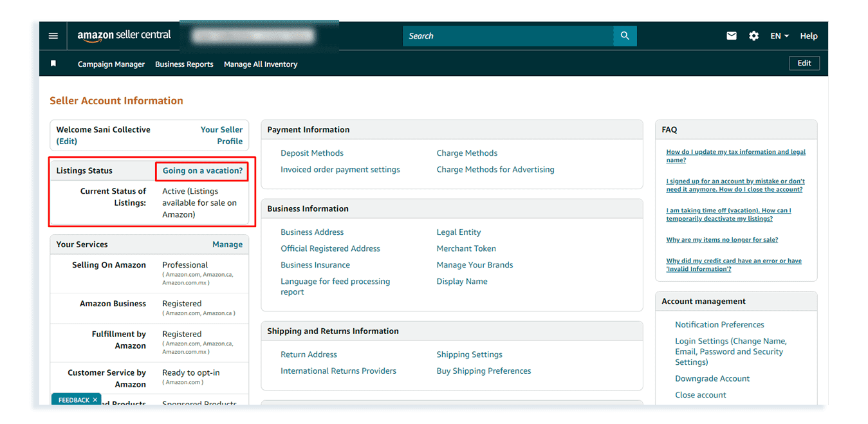Open Deposit Methods settings
Image resolution: width=868 pixels, height=424 pixels.
click(x=312, y=152)
